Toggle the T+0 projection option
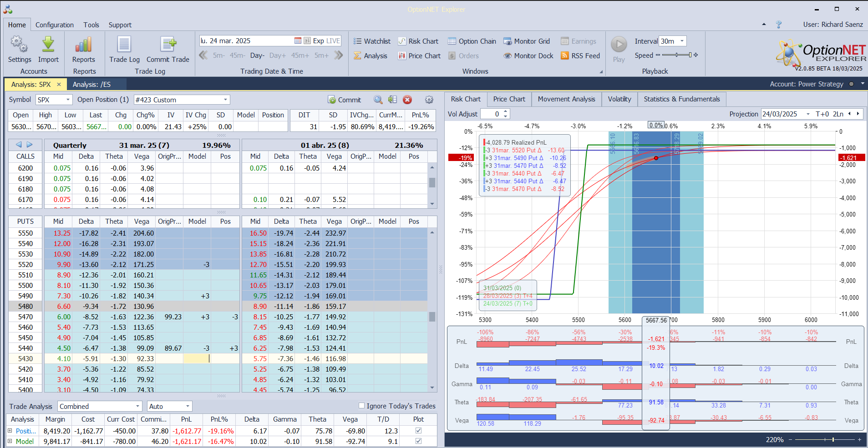Screen dimensions: 868x448 tap(822, 114)
